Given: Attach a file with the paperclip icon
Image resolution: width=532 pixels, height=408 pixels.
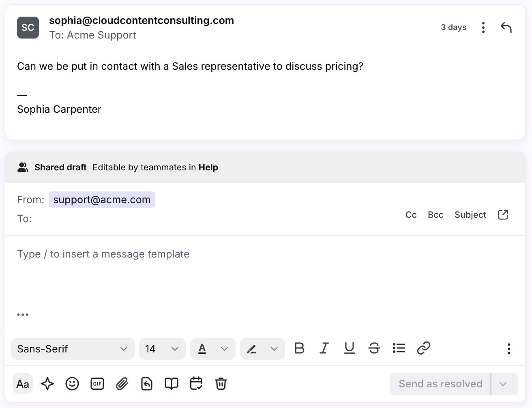Looking at the screenshot, I should (x=122, y=384).
